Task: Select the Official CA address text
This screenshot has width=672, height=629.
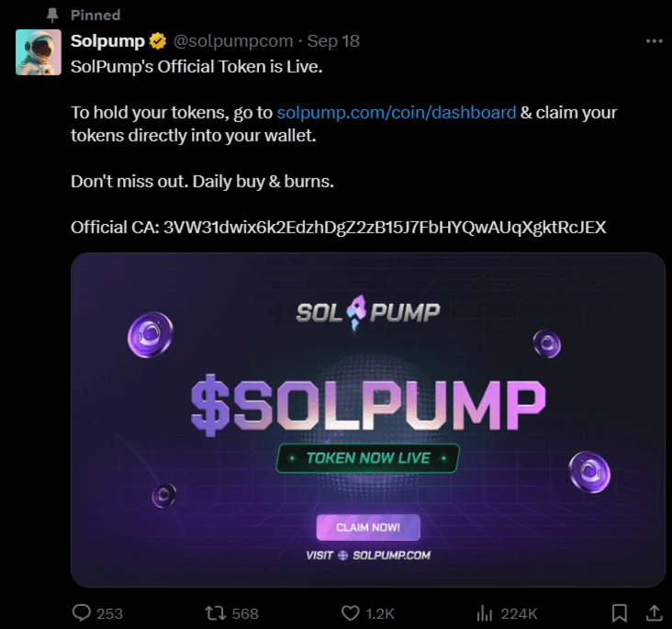Action: coord(384,227)
